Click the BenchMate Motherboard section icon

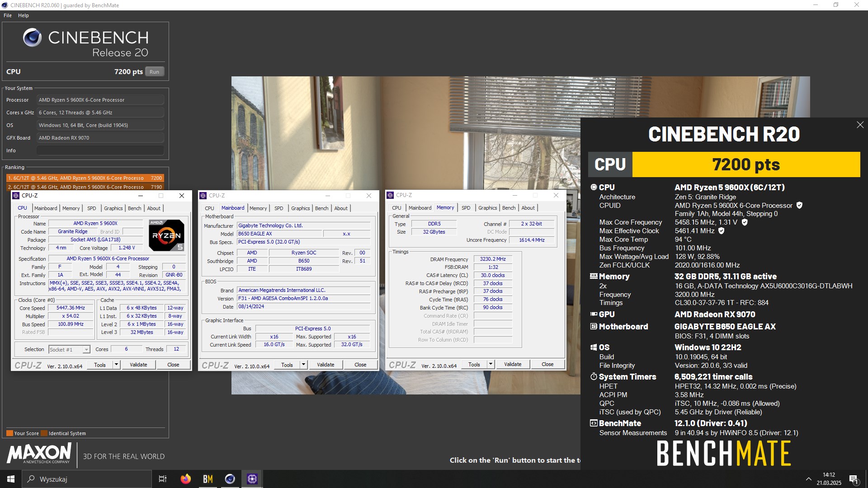(594, 326)
